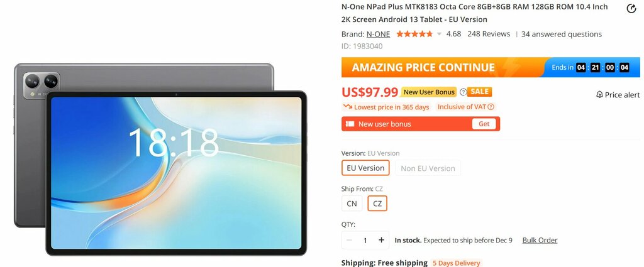Viewport: 644px width, 267px height.
Task: Click the Price alert bell icon
Action: pos(599,95)
